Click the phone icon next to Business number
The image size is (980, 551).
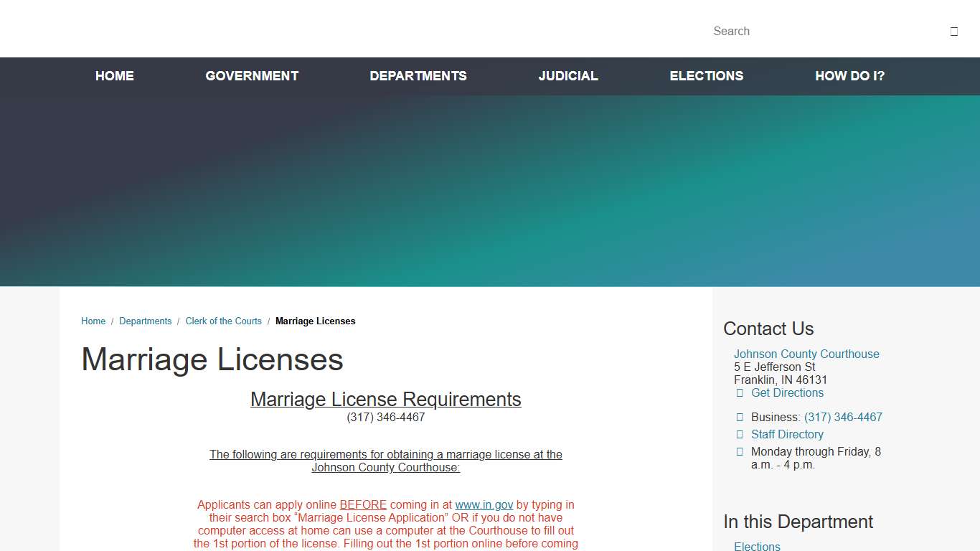pyautogui.click(x=739, y=417)
